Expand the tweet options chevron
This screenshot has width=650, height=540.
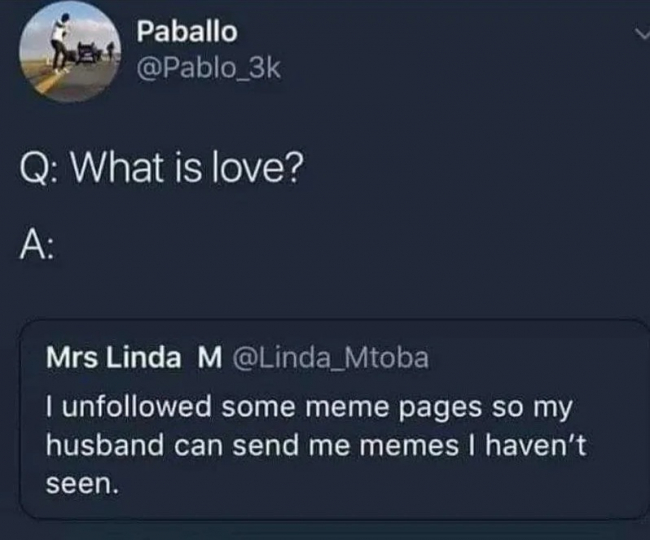click(643, 35)
